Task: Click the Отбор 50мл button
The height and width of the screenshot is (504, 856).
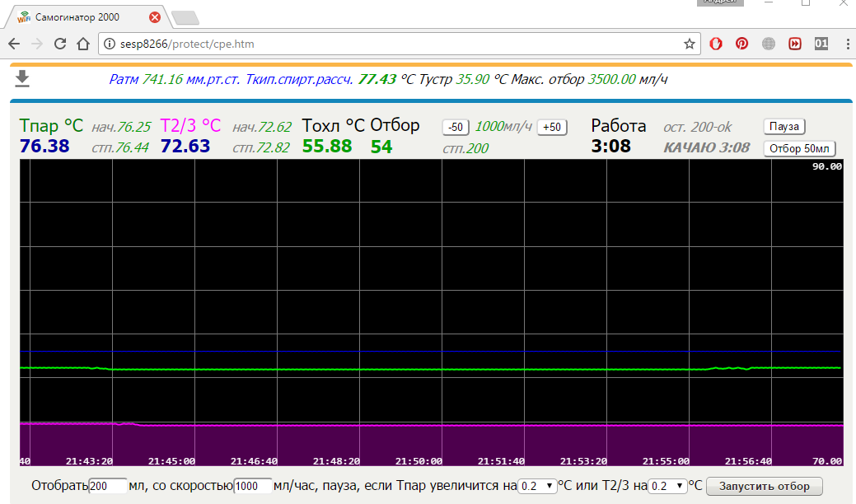Action: pyautogui.click(x=799, y=149)
